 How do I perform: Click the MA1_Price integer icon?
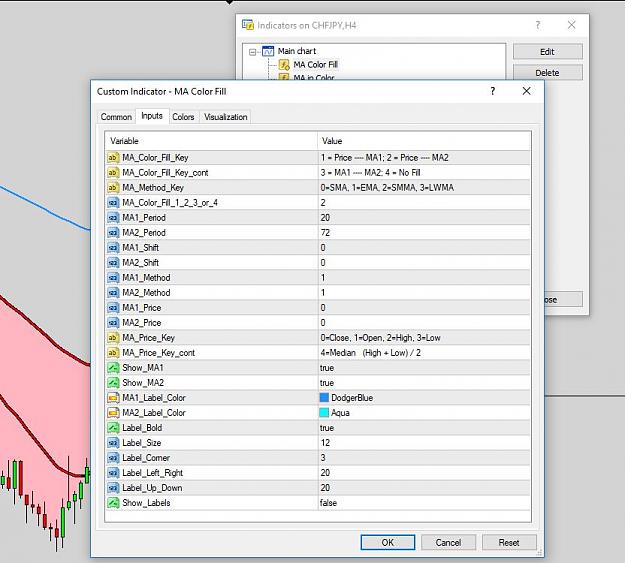coord(113,308)
